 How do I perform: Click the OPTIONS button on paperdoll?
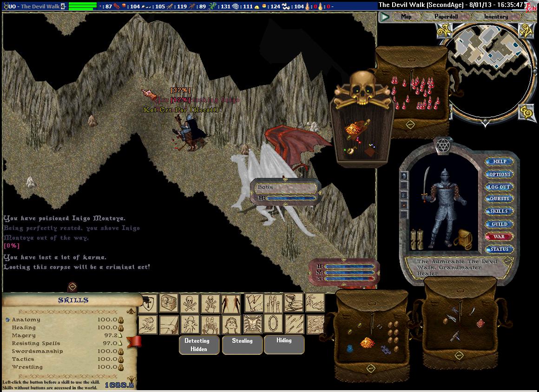click(x=500, y=174)
